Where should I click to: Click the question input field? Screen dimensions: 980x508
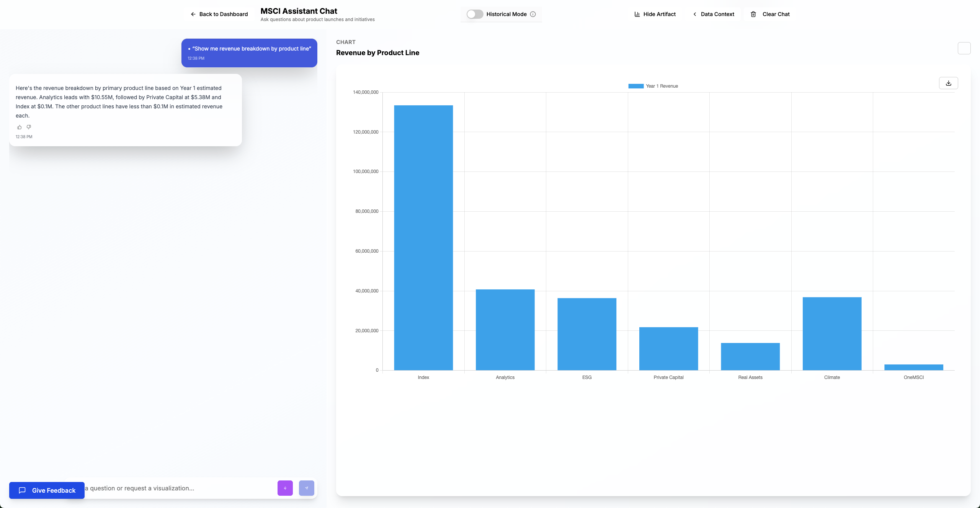tap(172, 488)
